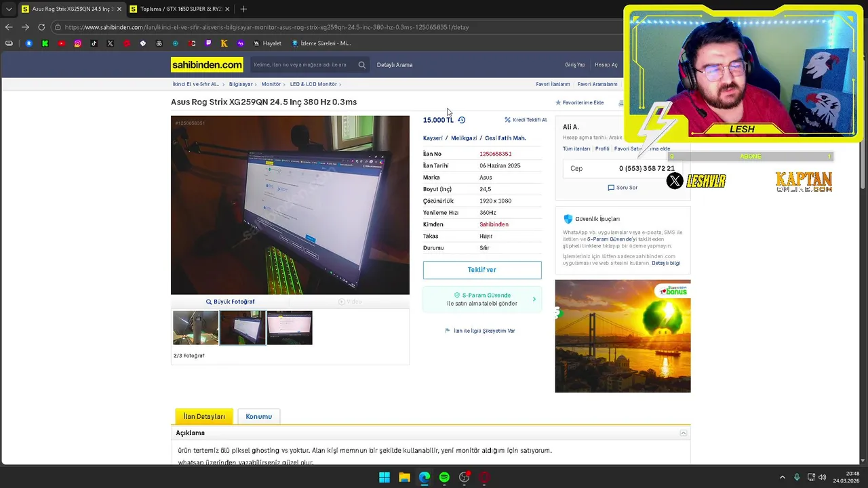Go back with the browser back arrow
The height and width of the screenshot is (488, 868).
pyautogui.click(x=9, y=27)
